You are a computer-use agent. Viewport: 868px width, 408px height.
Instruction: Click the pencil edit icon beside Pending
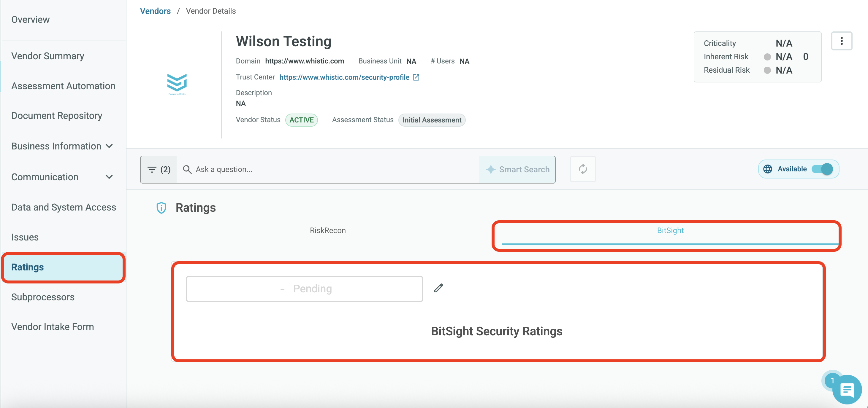pyautogui.click(x=438, y=288)
